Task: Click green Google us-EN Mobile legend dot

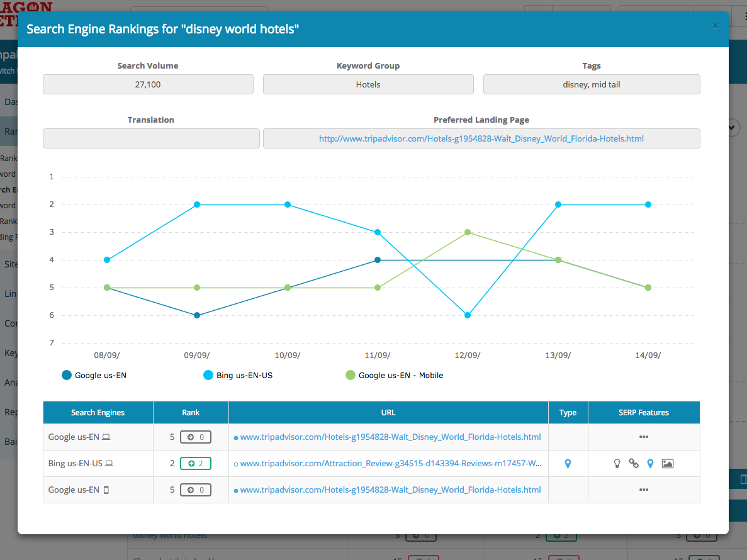Action: click(x=351, y=376)
